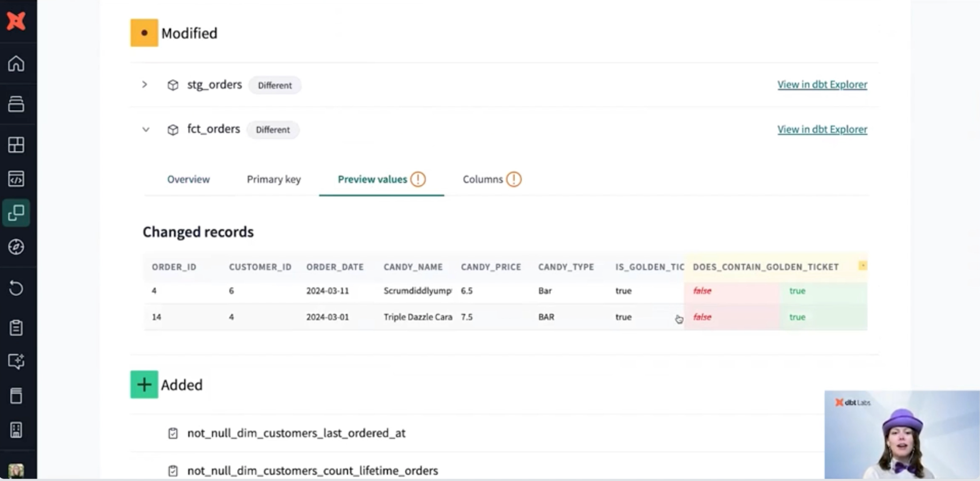This screenshot has height=481, width=980.
Task: Click the building account sidebar icon
Action: coord(16,430)
